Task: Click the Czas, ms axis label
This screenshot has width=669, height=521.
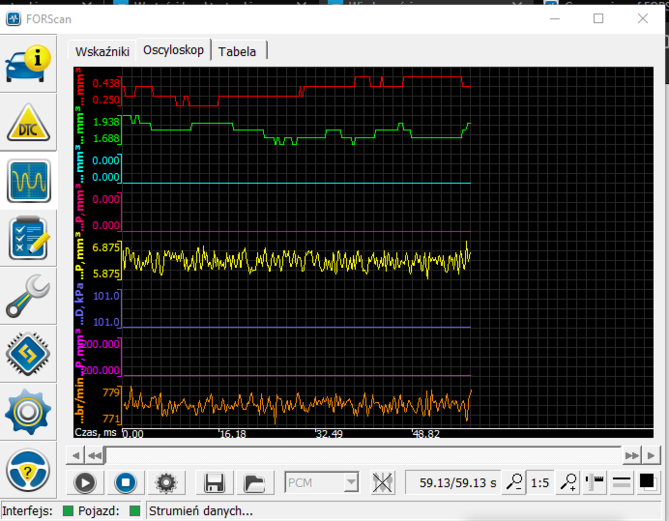Action: 95,432
